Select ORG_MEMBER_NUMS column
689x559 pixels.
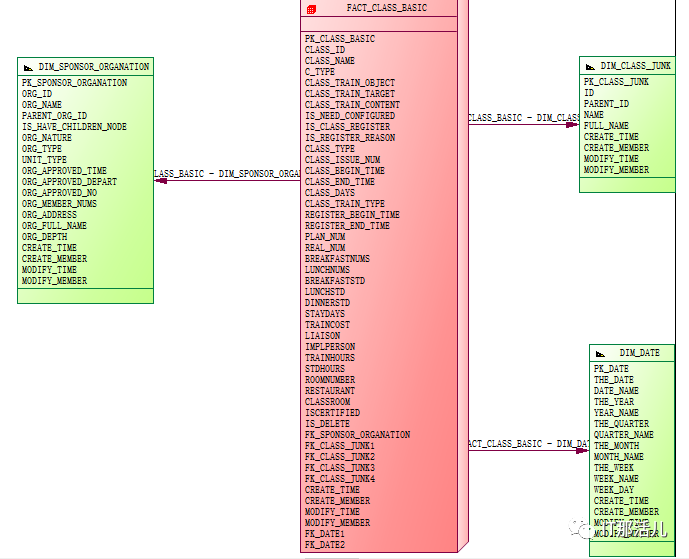pos(59,203)
